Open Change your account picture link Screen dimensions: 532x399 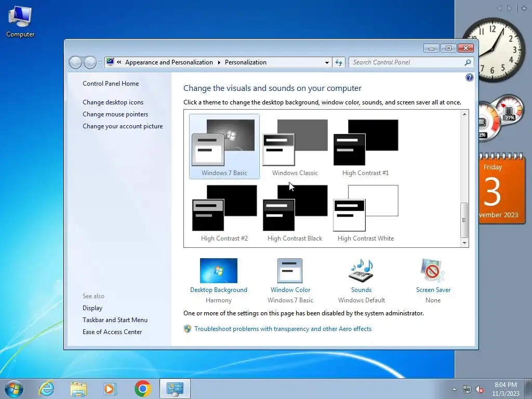coord(123,126)
